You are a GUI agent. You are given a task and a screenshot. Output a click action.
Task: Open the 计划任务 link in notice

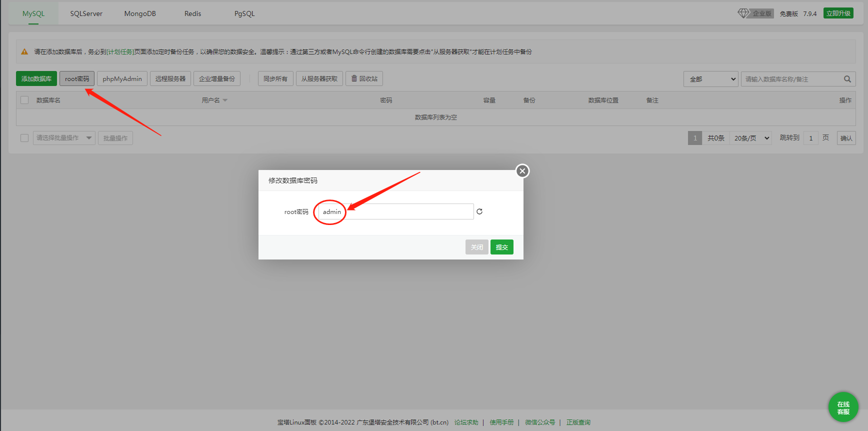(x=120, y=51)
